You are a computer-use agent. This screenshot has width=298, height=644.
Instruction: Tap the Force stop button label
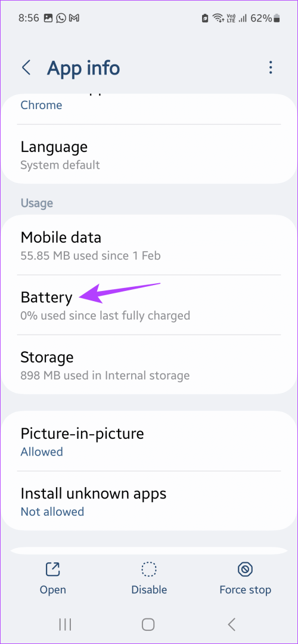[x=245, y=590]
